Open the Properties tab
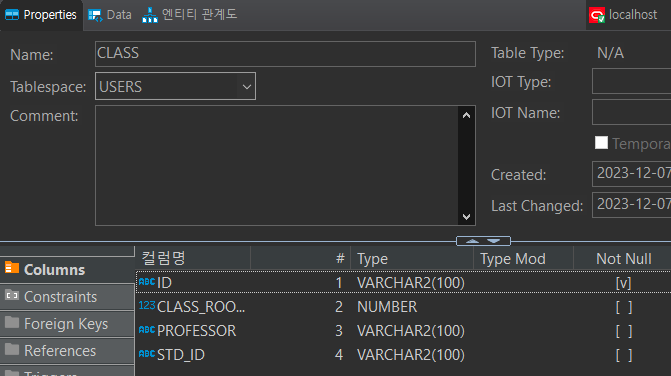This screenshot has height=376, width=671. coord(41,15)
